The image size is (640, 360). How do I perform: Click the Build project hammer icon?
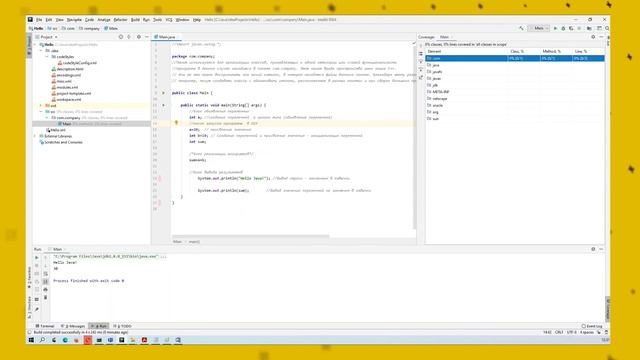[521, 28]
